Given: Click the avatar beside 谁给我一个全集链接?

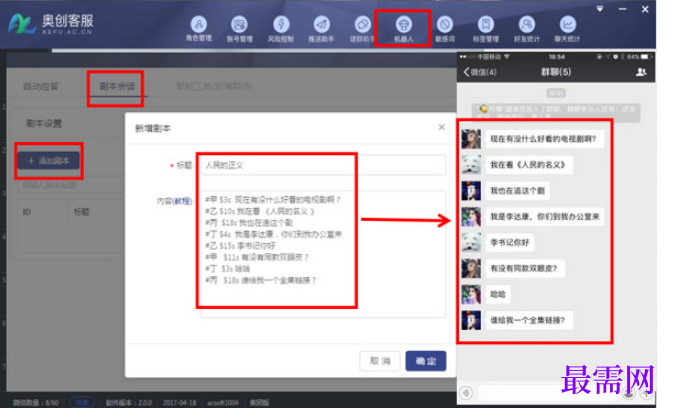Looking at the screenshot, I should (x=471, y=320).
